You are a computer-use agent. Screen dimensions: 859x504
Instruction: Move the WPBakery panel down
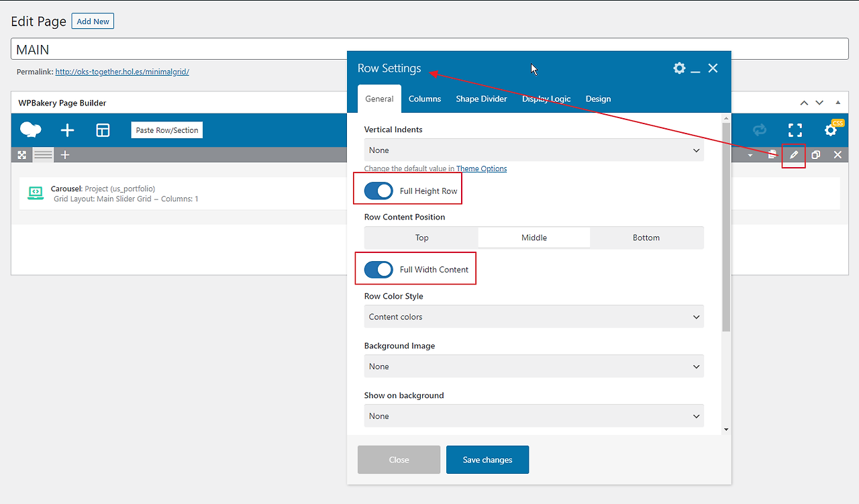[819, 103]
